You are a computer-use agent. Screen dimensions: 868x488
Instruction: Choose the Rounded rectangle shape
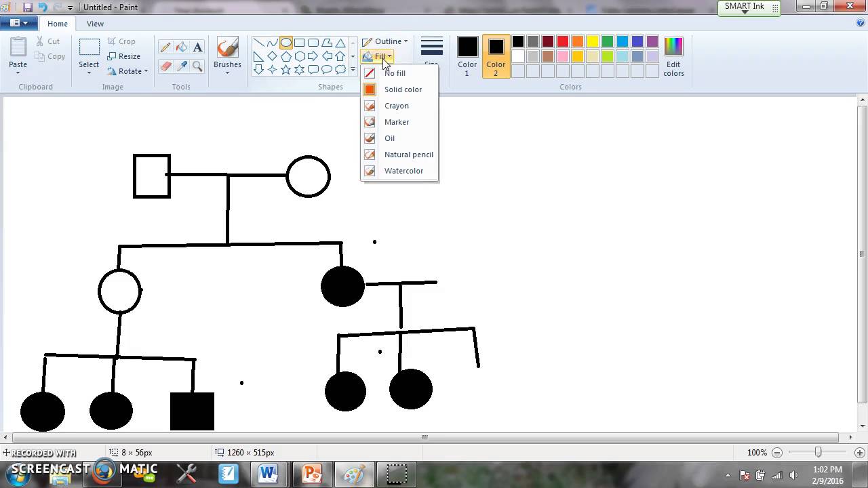click(313, 43)
